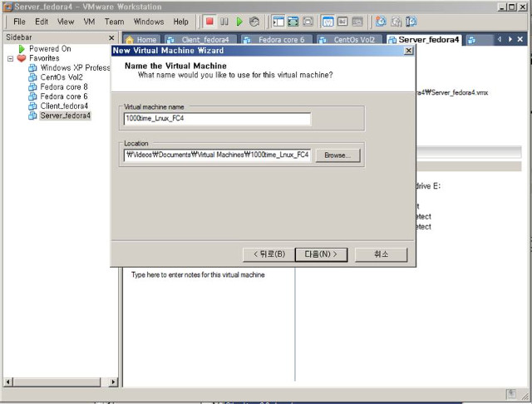Click the sidebar scrollbar right arrow
The image size is (532, 404).
[113, 382]
